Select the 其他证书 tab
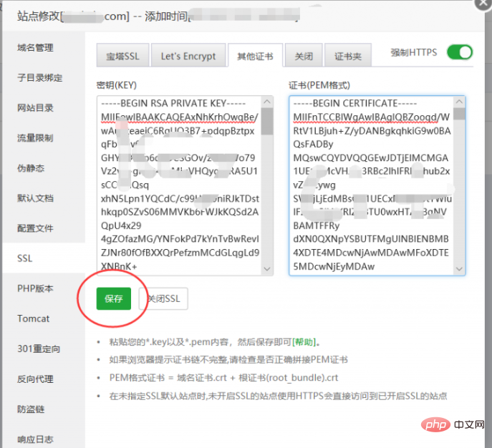The height and width of the screenshot is (448, 492). click(x=255, y=56)
